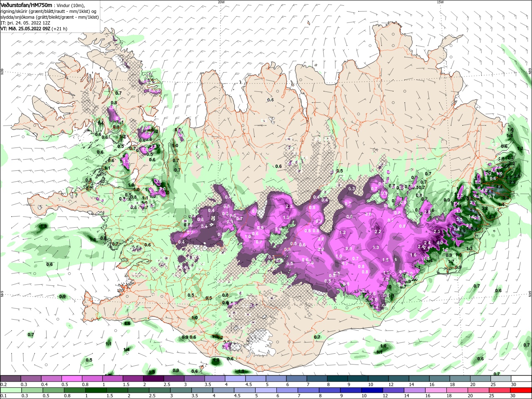Image resolution: width=532 pixels, height=399 pixels.
Task: Pick the pale grey snow swatch at 25
Action: pyautogui.click(x=501, y=379)
